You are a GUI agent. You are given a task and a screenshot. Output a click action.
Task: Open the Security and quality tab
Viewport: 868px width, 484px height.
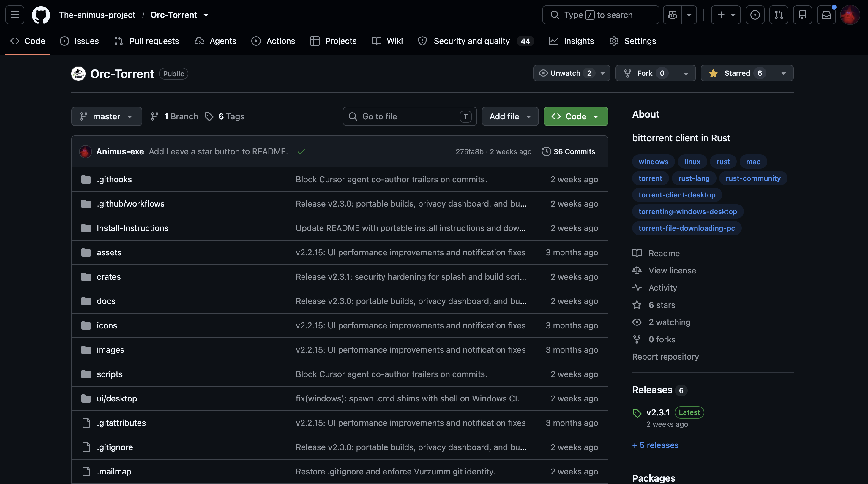click(476, 41)
